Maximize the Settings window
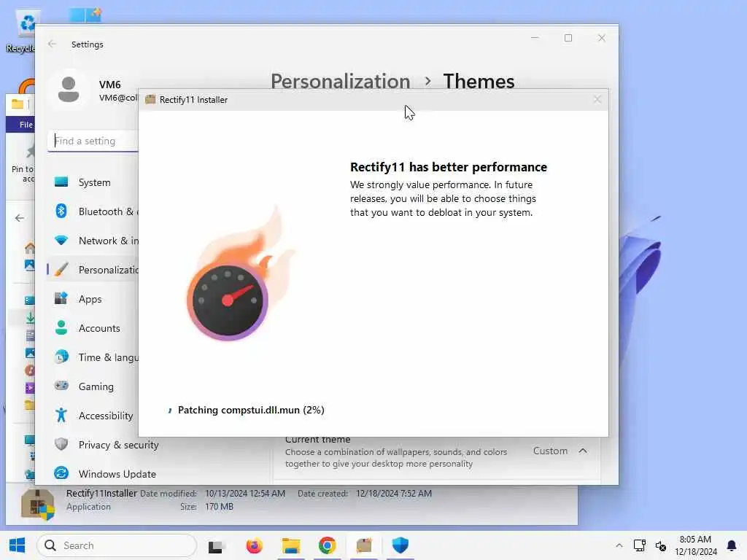 pyautogui.click(x=568, y=38)
